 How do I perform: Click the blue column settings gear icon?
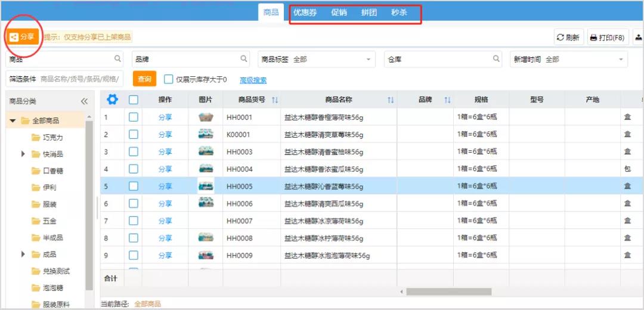(112, 100)
